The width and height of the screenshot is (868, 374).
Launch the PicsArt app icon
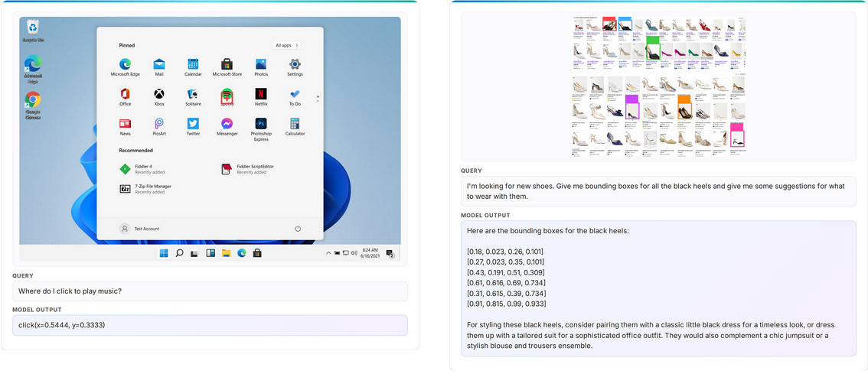tap(159, 125)
